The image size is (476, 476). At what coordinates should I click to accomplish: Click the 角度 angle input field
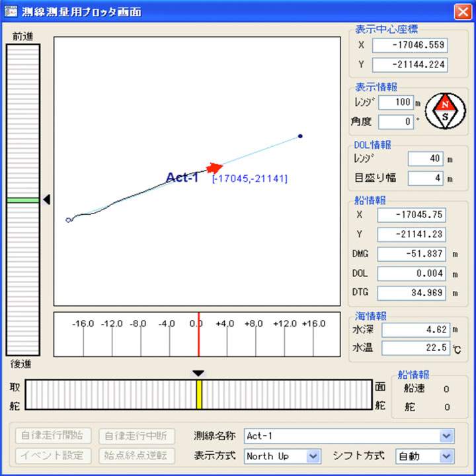click(x=395, y=122)
